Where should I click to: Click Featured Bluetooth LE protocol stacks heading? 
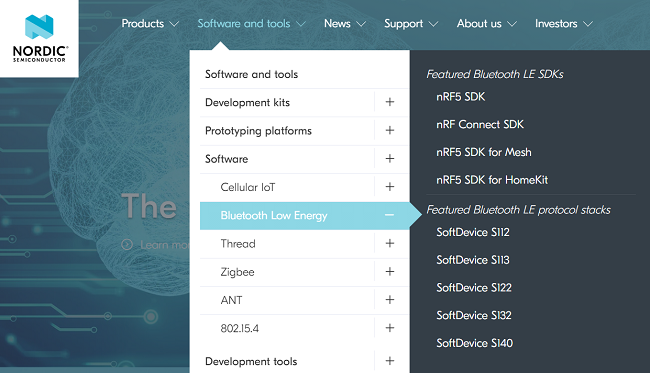pyautogui.click(x=519, y=210)
